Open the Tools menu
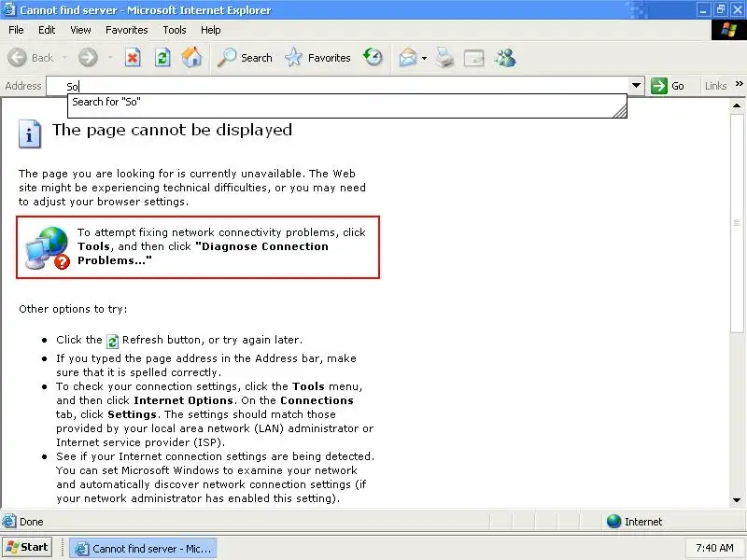This screenshot has width=747, height=560. click(x=175, y=30)
